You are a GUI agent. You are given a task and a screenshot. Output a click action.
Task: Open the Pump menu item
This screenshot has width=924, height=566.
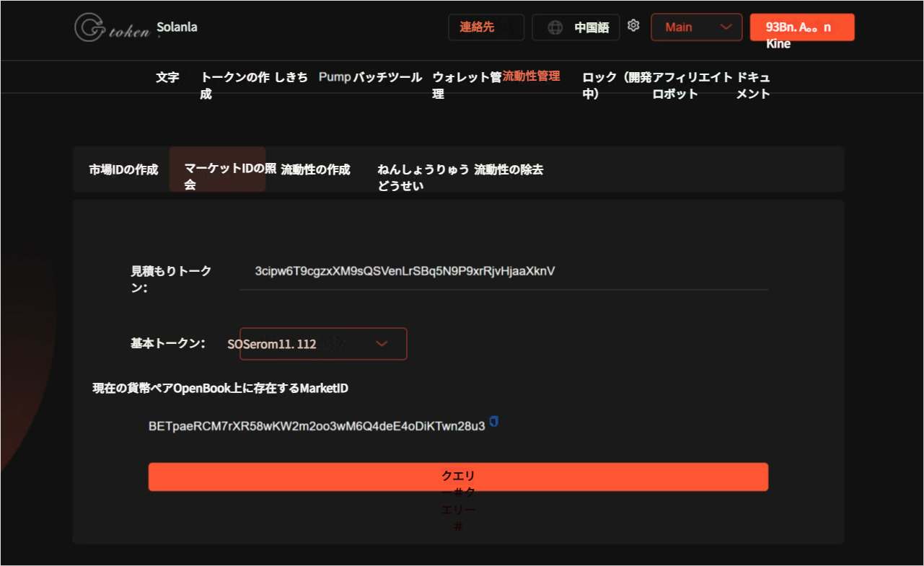pyautogui.click(x=334, y=77)
